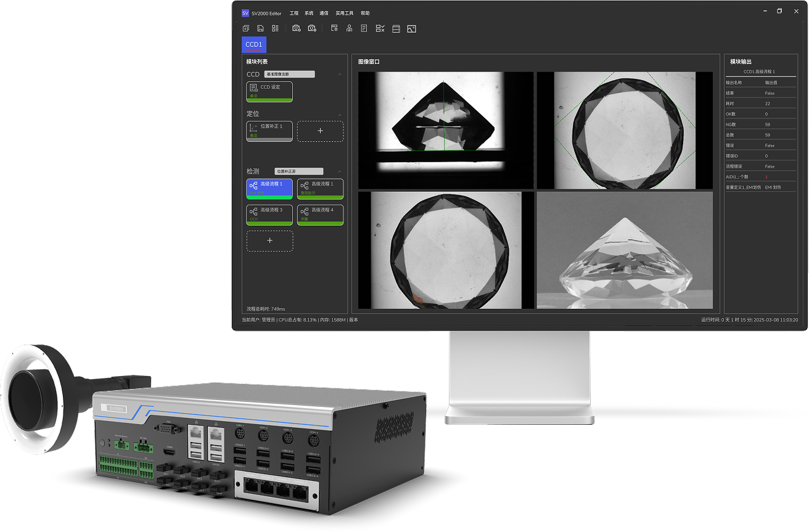
Task: Click the new project icon at the toolbar start
Action: click(x=246, y=28)
